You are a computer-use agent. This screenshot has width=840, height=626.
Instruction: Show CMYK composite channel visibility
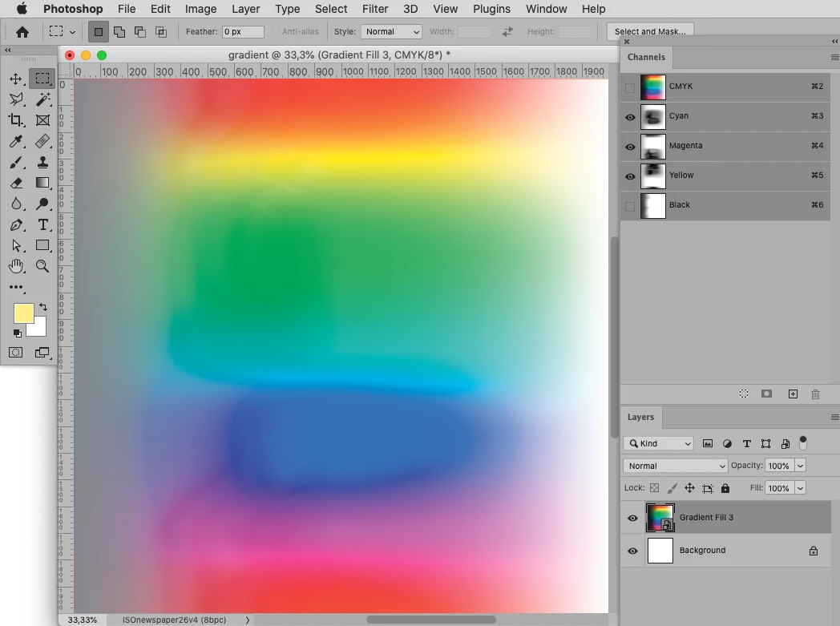point(630,87)
